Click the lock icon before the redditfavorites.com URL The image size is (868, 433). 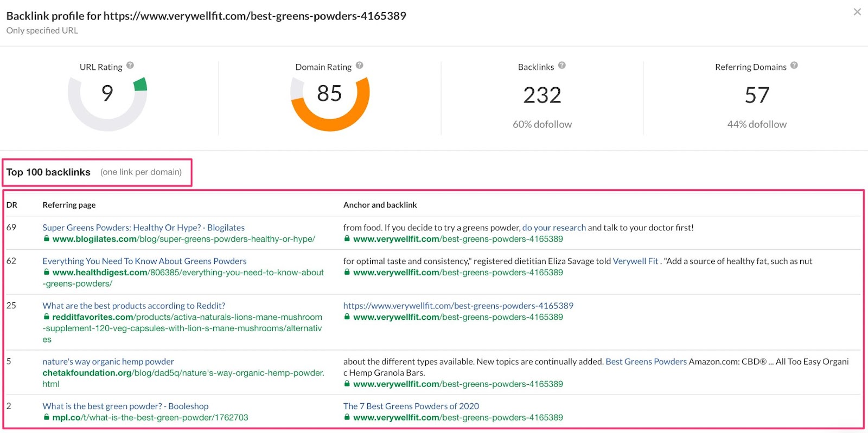coord(47,316)
